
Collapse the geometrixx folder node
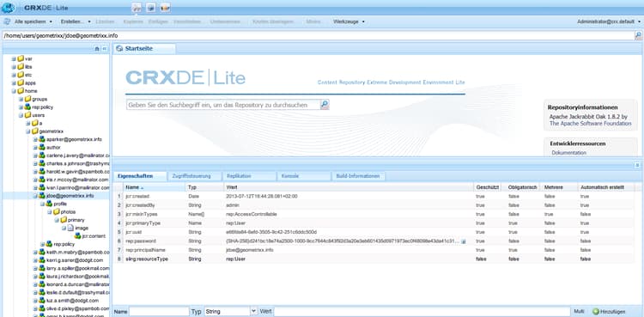pyautogui.click(x=28, y=131)
